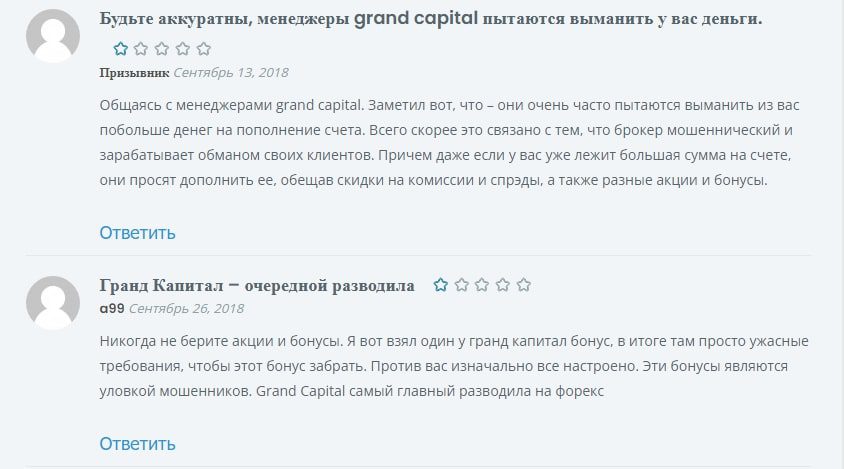844x469 pixels.
Task: Click third star in Призывник review rating
Action: coord(162,49)
